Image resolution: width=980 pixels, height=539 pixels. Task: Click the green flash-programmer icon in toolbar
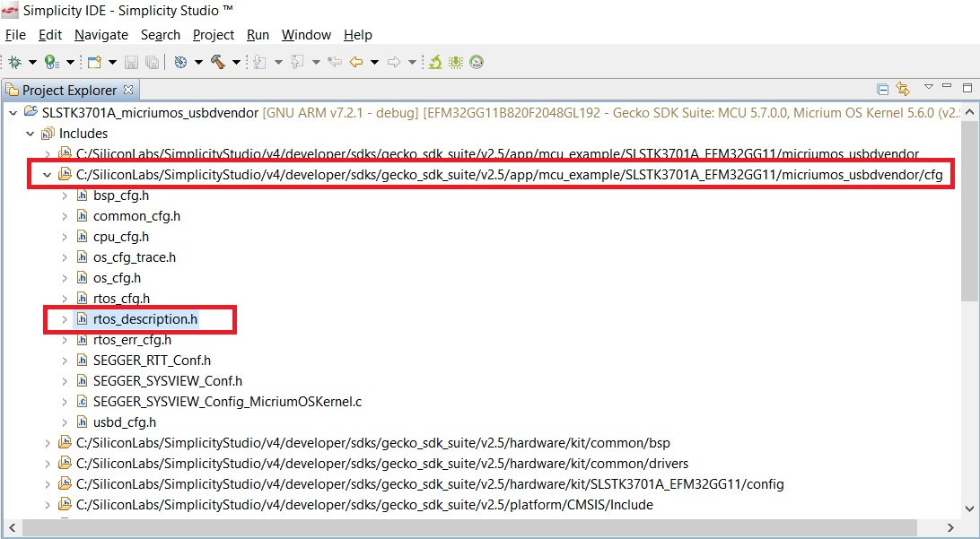435,62
